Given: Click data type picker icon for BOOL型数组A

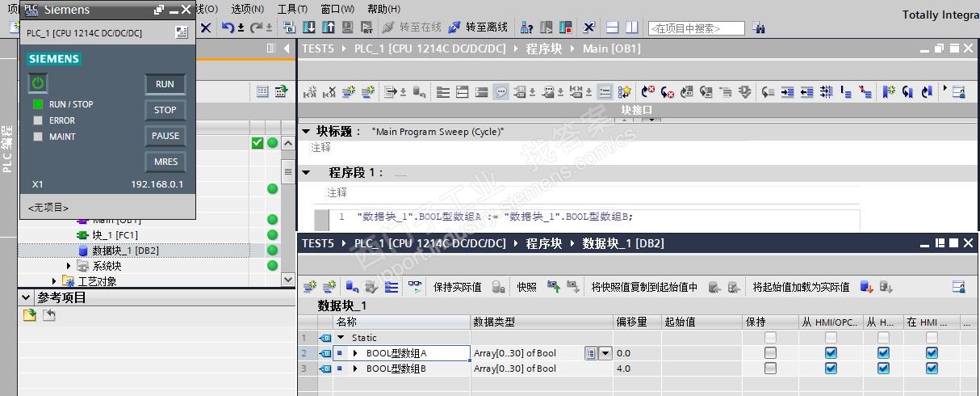Looking at the screenshot, I should 591,353.
